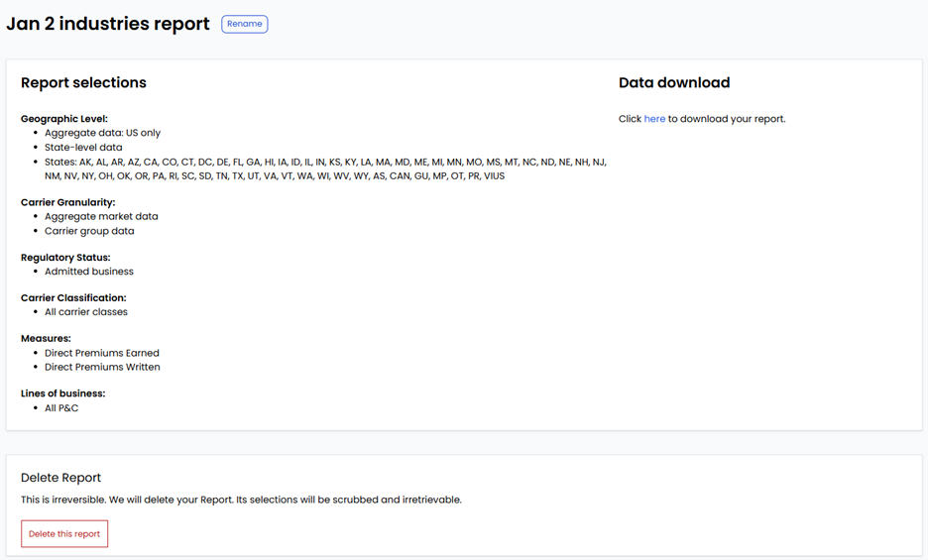
Task: Click the 'Carrier Granularity:' label
Action: tap(68, 202)
